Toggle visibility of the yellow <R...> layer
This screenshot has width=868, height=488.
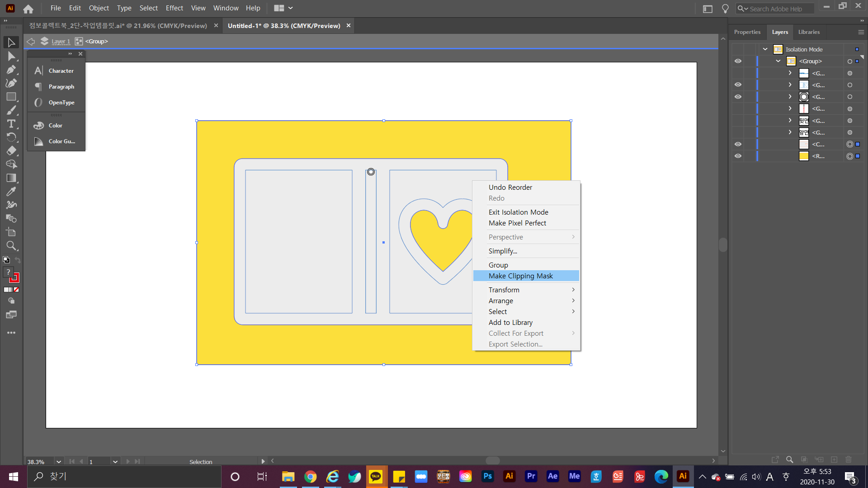coord(738,156)
